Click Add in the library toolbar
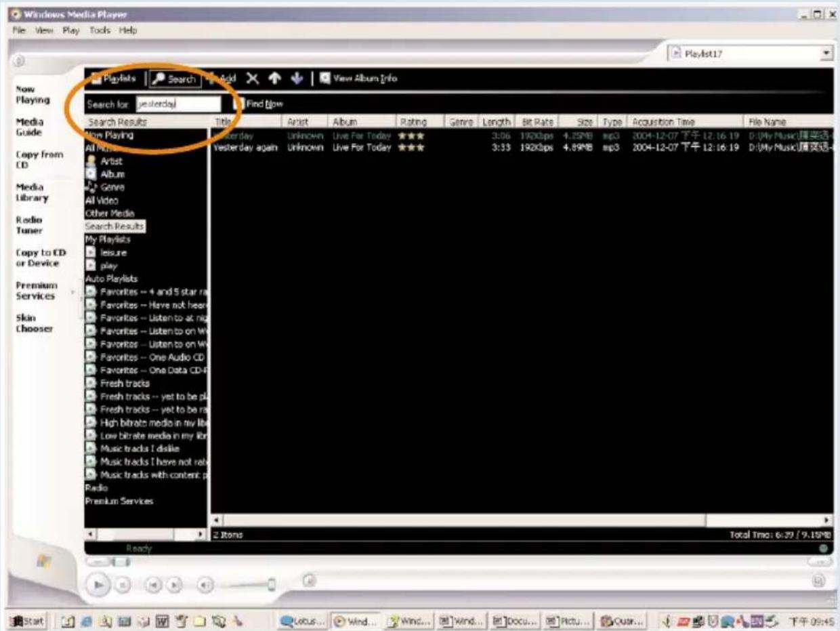840x631 pixels. 222,79
